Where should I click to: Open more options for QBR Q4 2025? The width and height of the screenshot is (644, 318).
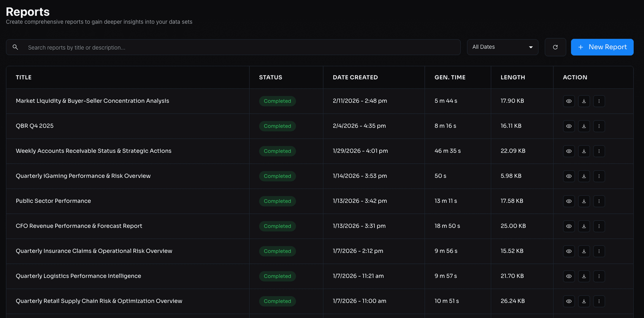pyautogui.click(x=599, y=126)
